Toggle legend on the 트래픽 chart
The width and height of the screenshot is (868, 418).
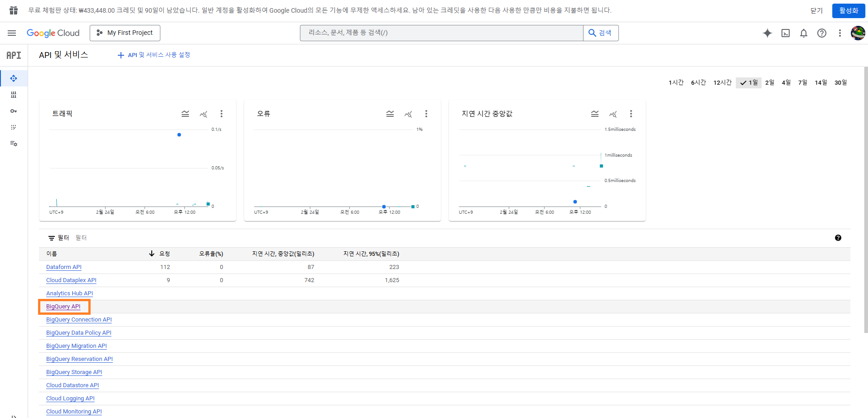185,114
